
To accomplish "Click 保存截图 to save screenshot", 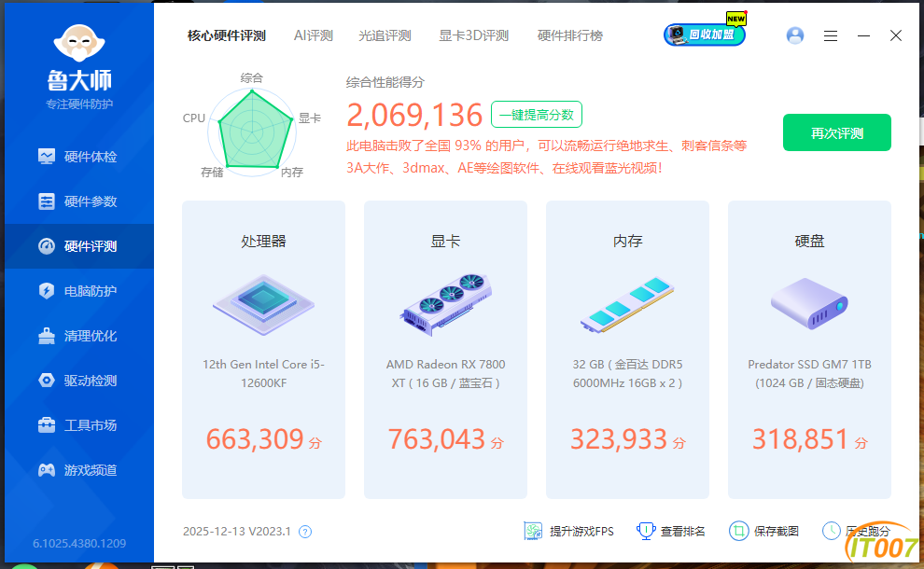I will [764, 531].
